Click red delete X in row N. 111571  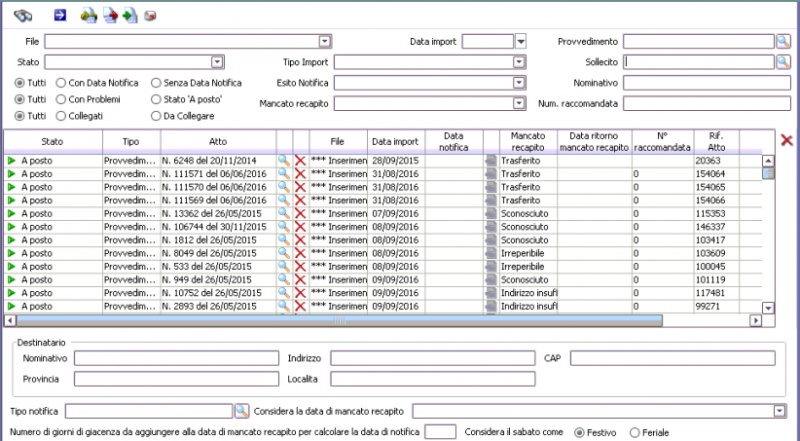pos(300,173)
